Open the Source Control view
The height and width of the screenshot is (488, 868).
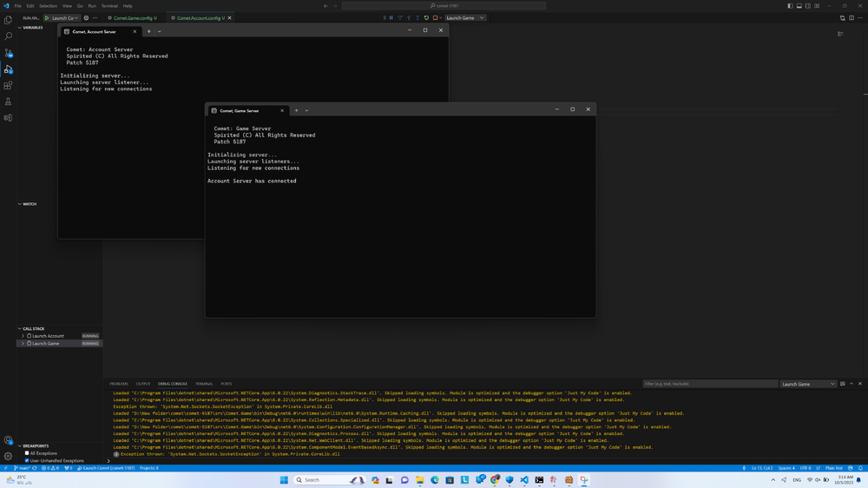click(x=9, y=53)
